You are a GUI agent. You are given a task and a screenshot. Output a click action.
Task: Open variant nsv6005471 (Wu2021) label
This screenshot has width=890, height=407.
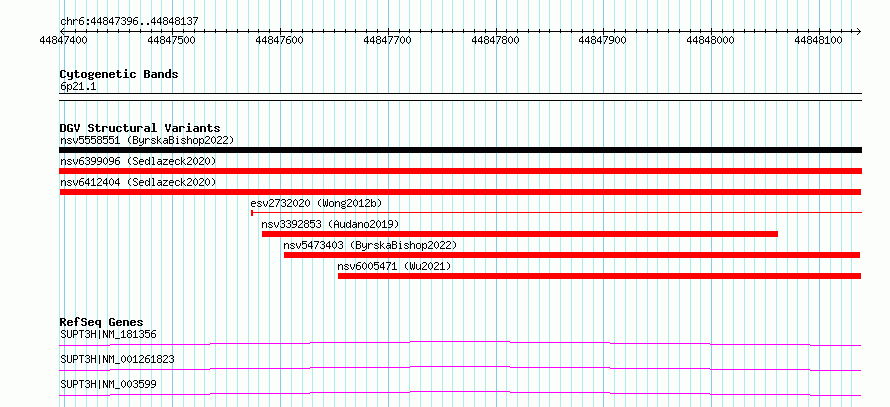(394, 266)
